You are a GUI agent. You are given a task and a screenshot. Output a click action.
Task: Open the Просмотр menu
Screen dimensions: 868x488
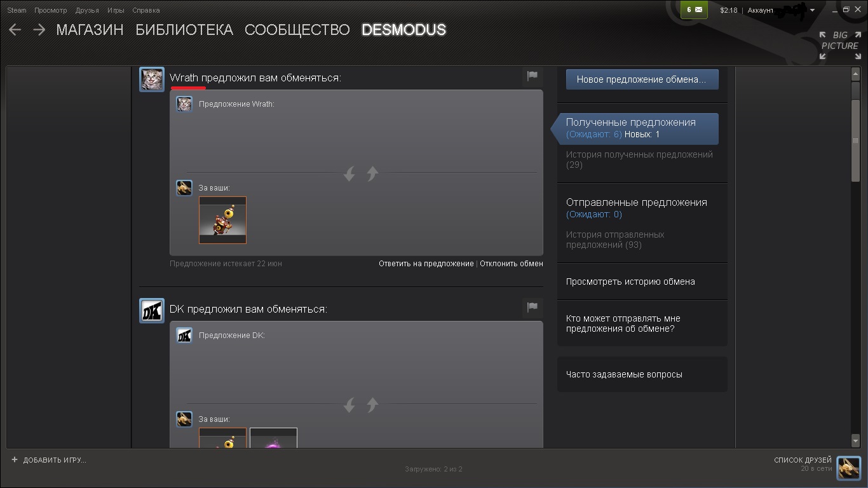[x=51, y=10]
